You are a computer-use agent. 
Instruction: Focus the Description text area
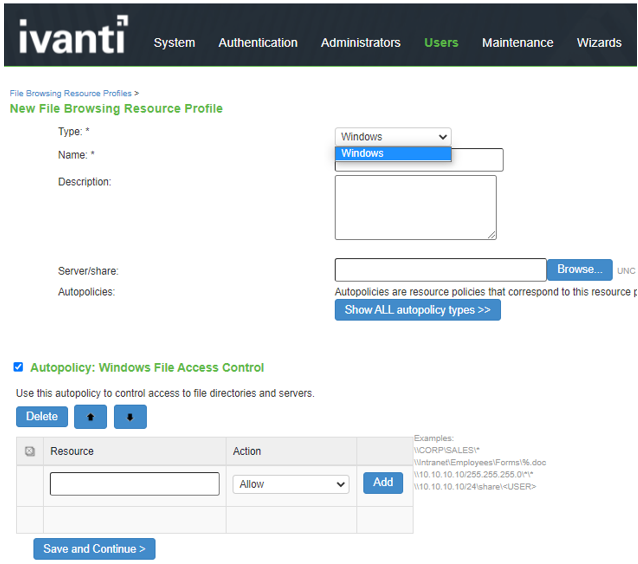click(x=415, y=208)
